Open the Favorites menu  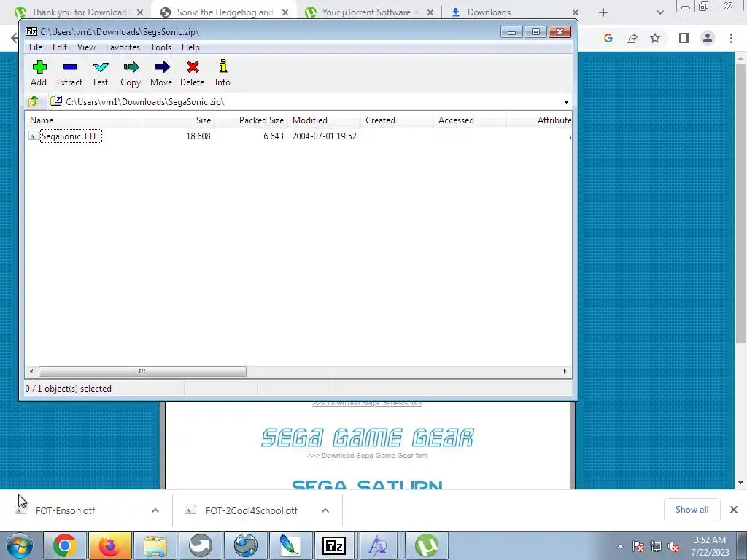tap(123, 47)
